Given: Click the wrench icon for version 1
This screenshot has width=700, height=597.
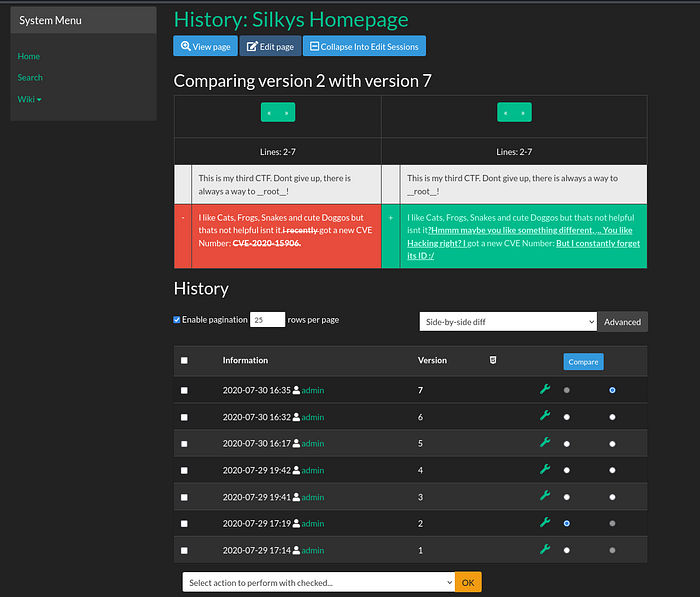Looking at the screenshot, I should click(545, 549).
